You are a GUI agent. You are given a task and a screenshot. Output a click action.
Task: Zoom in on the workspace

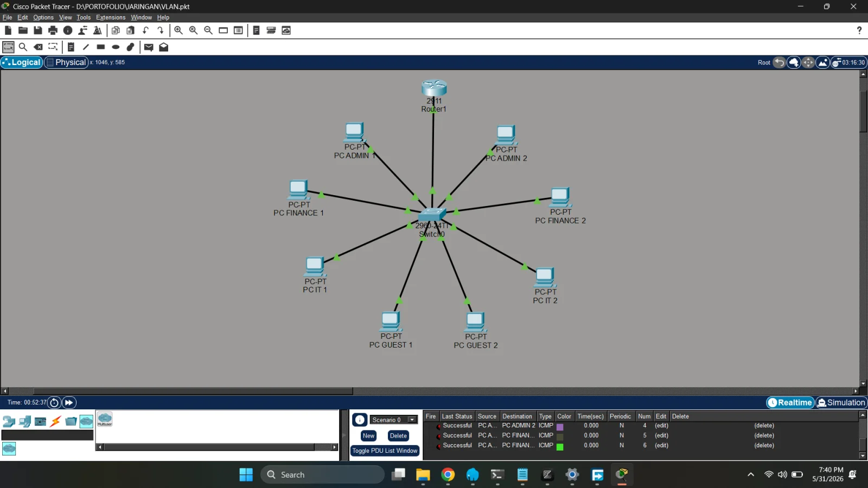click(178, 30)
